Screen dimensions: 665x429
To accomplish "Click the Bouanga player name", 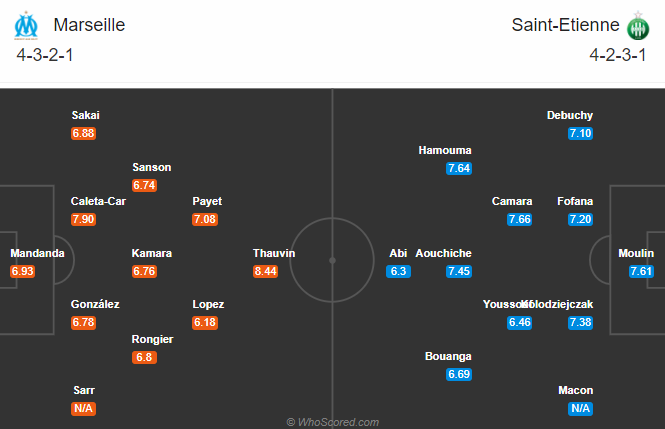I will 448,357.
